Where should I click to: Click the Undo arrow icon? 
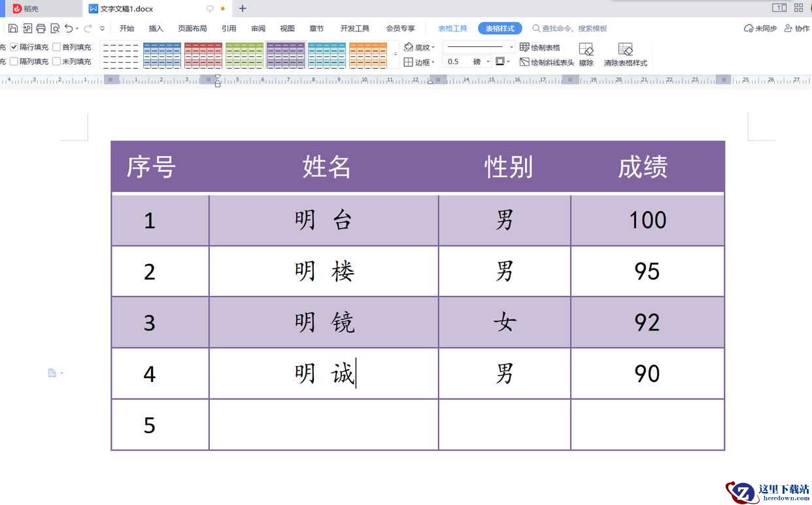[69, 28]
